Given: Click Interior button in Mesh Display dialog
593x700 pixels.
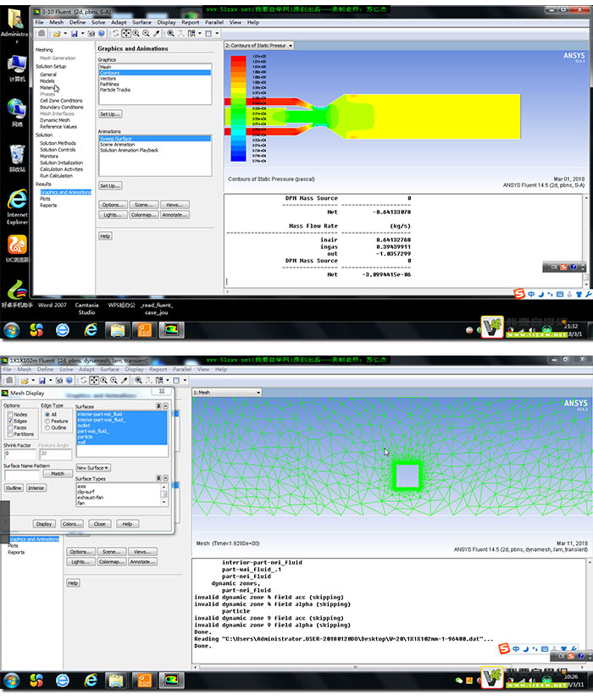Looking at the screenshot, I should pos(36,488).
